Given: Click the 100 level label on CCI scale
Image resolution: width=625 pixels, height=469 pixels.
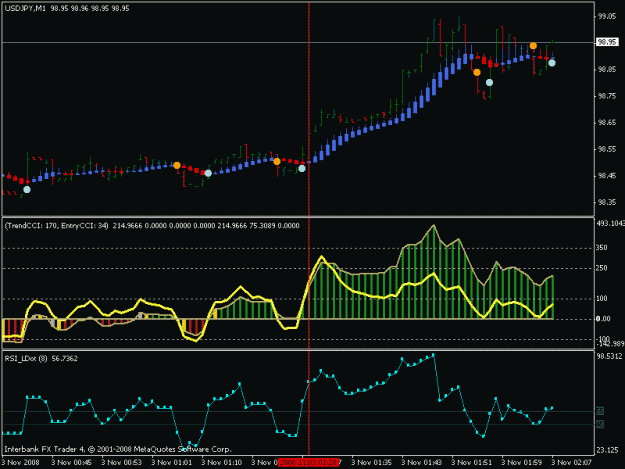Looking at the screenshot, I should (x=602, y=298).
